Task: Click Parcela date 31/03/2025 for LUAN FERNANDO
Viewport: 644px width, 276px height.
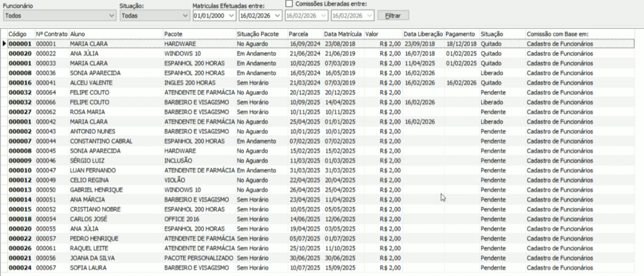Action: (305, 170)
